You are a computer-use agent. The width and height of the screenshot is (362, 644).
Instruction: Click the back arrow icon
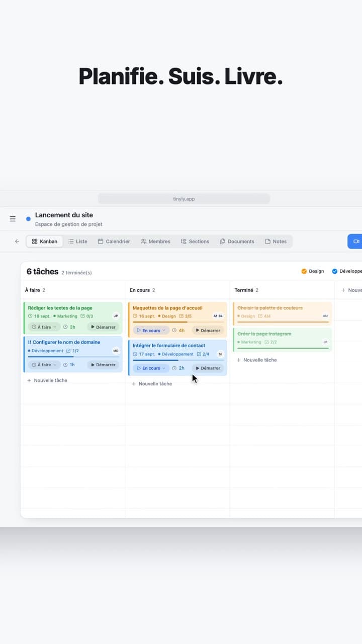click(17, 242)
